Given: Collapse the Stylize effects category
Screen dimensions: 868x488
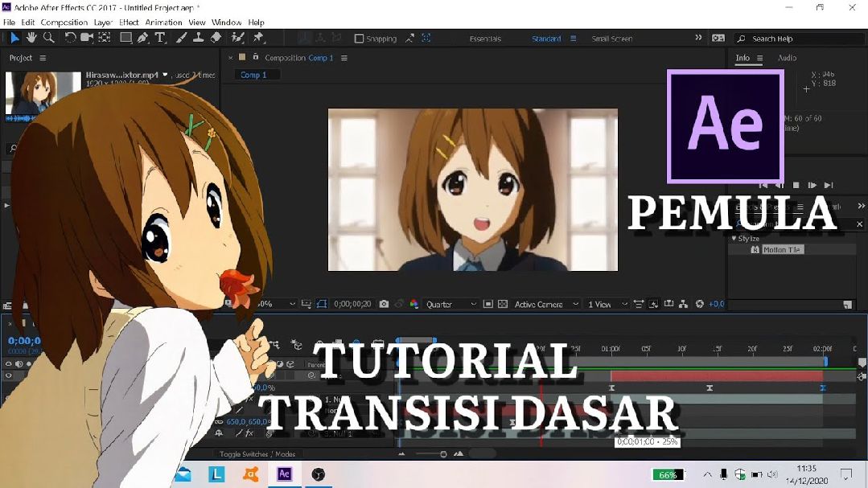Looking at the screenshot, I should (x=734, y=239).
